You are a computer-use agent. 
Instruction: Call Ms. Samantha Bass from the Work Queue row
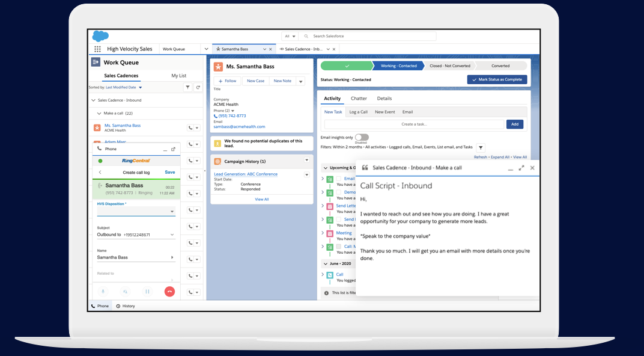(x=190, y=128)
